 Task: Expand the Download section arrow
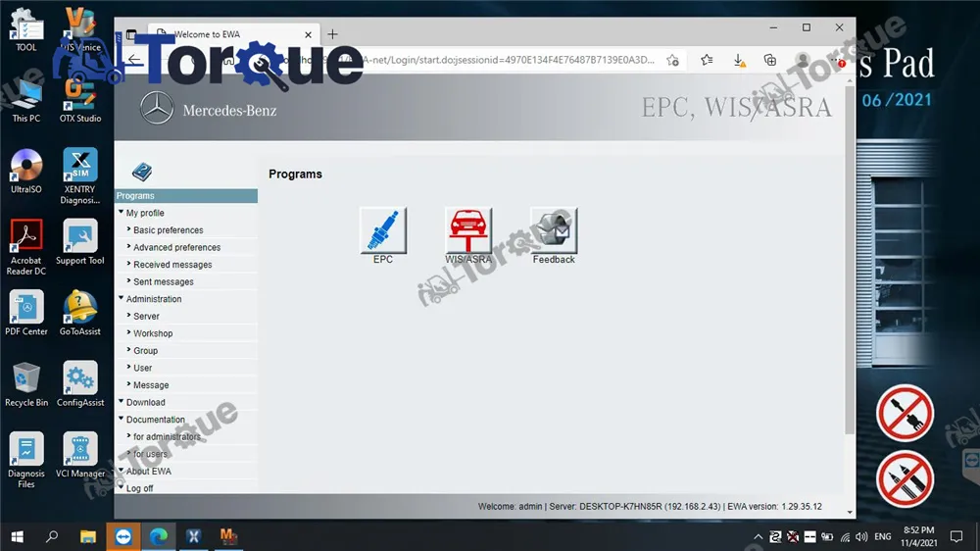click(122, 401)
